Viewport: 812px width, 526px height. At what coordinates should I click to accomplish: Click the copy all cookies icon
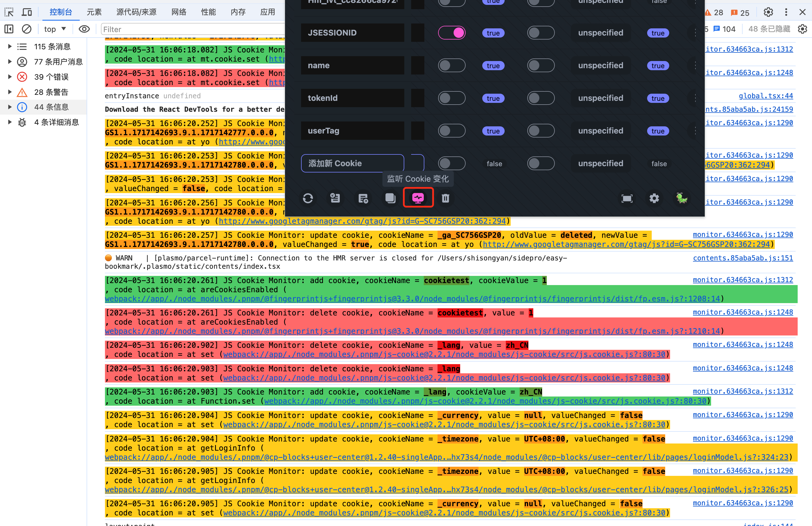click(390, 198)
